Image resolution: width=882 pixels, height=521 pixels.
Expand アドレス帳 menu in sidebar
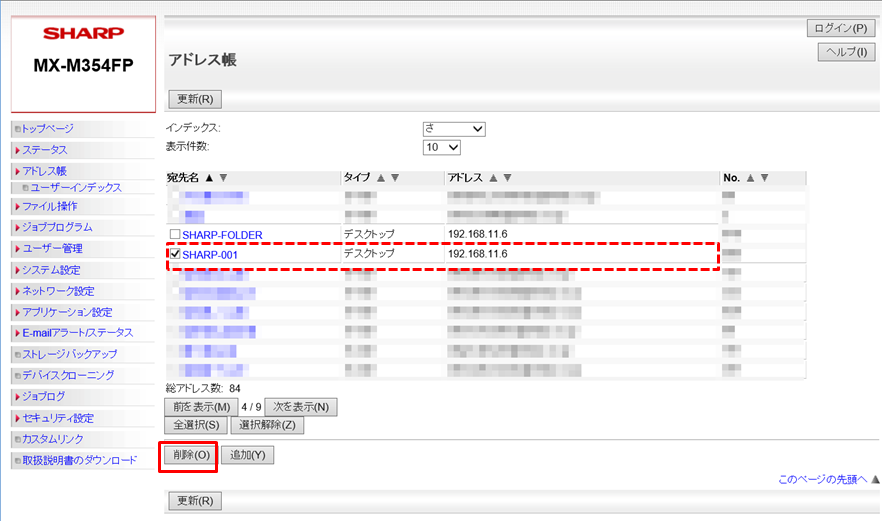[44, 171]
